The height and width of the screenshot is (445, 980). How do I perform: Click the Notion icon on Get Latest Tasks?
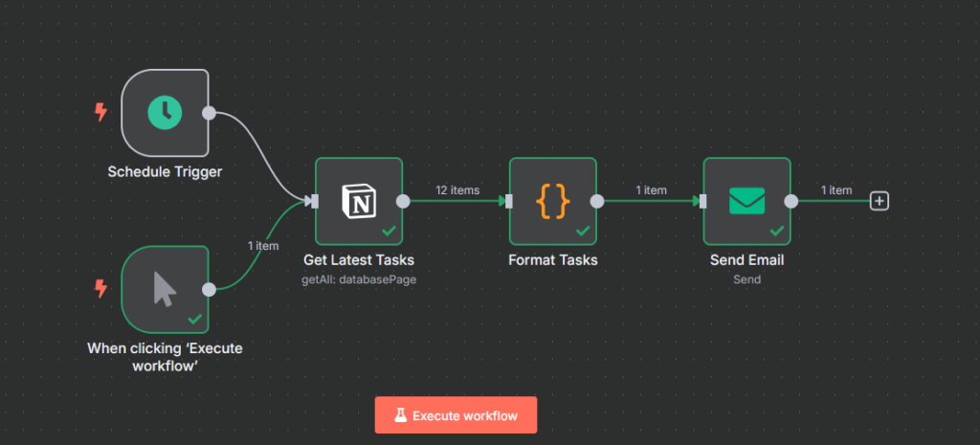[x=359, y=201]
